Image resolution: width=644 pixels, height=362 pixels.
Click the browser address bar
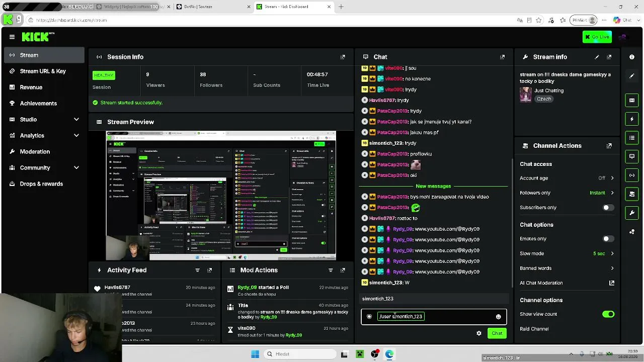[272, 20]
